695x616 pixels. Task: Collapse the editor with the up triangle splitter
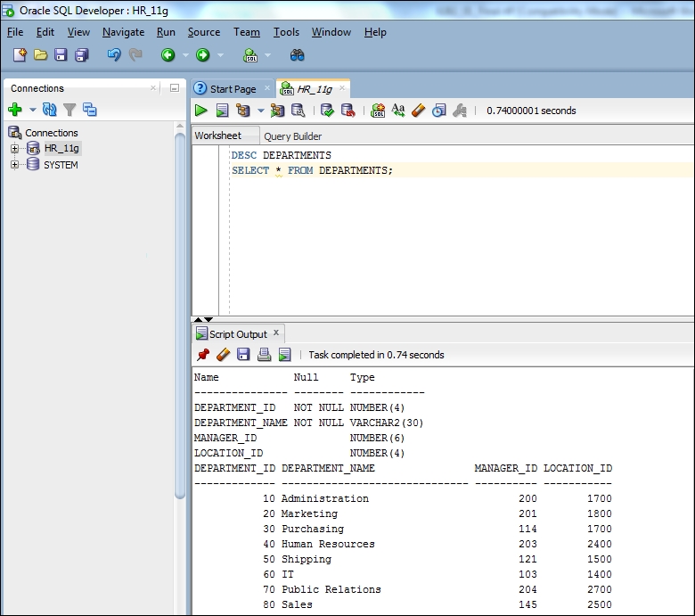(x=198, y=319)
